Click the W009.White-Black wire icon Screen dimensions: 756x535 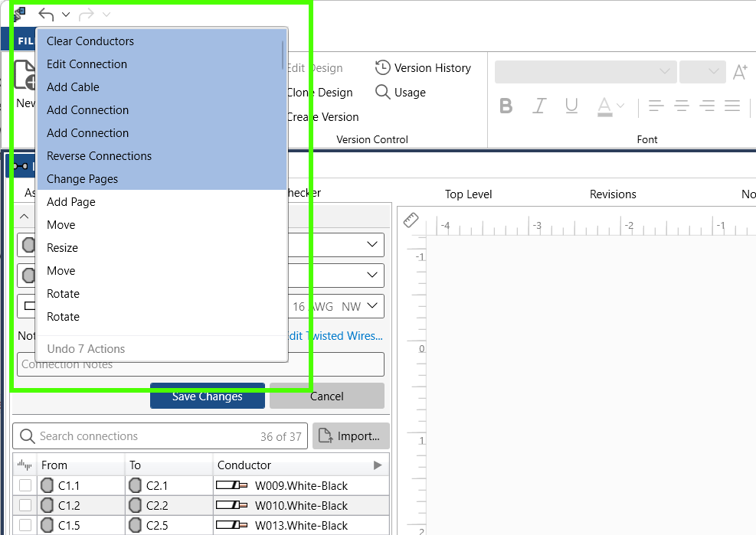coord(231,485)
